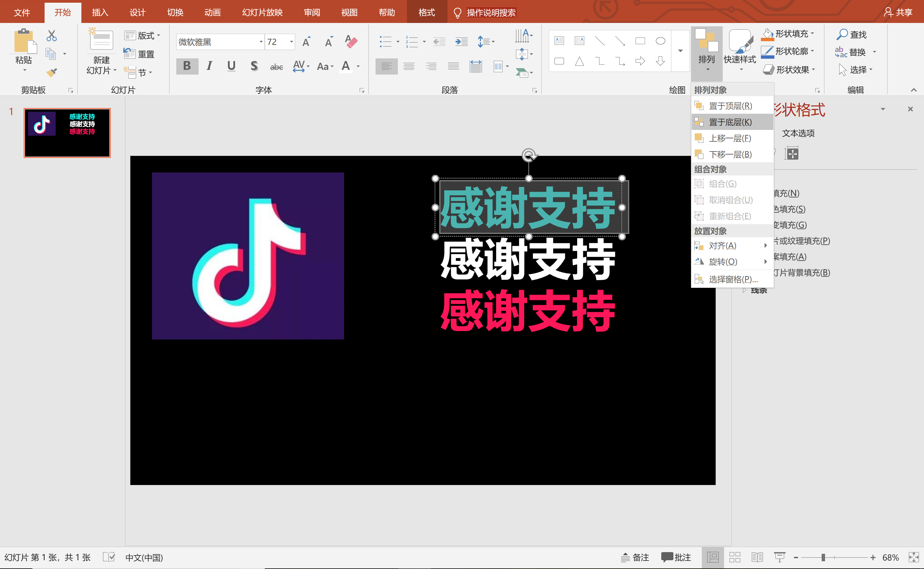Select the Oval shape in gallery
Viewport: 924px width, 569px height.
tap(661, 40)
